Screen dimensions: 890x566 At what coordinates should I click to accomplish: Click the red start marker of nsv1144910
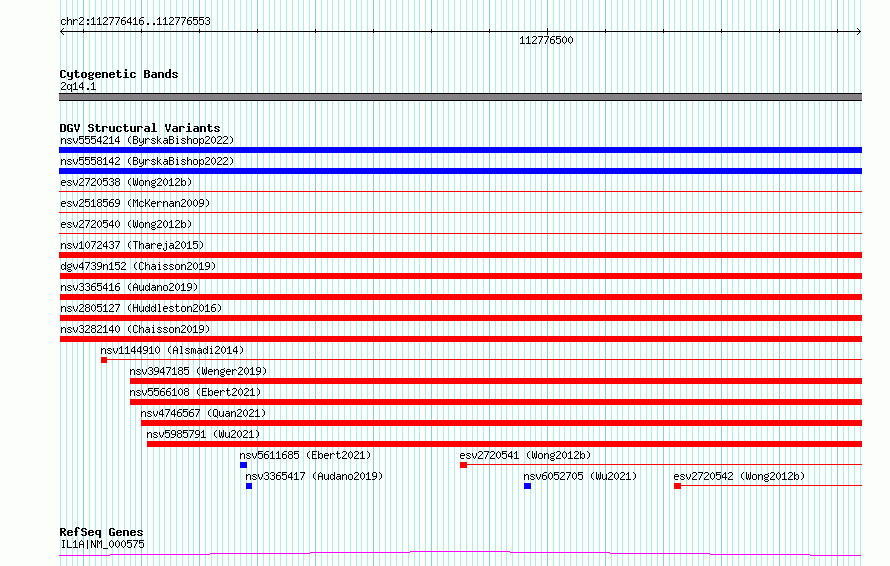coord(104,360)
